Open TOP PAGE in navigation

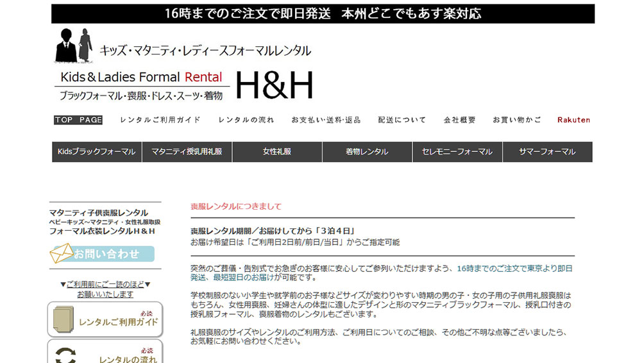coord(78,120)
